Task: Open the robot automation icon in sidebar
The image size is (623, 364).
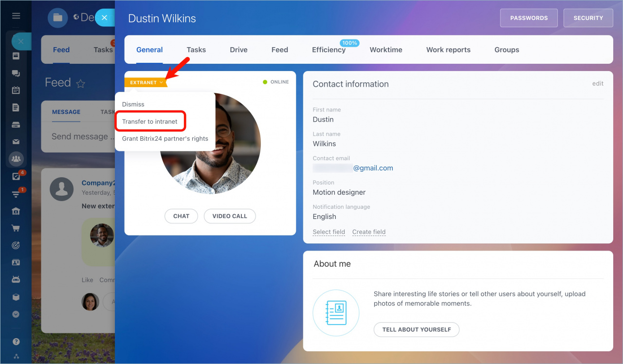Action: point(16,280)
